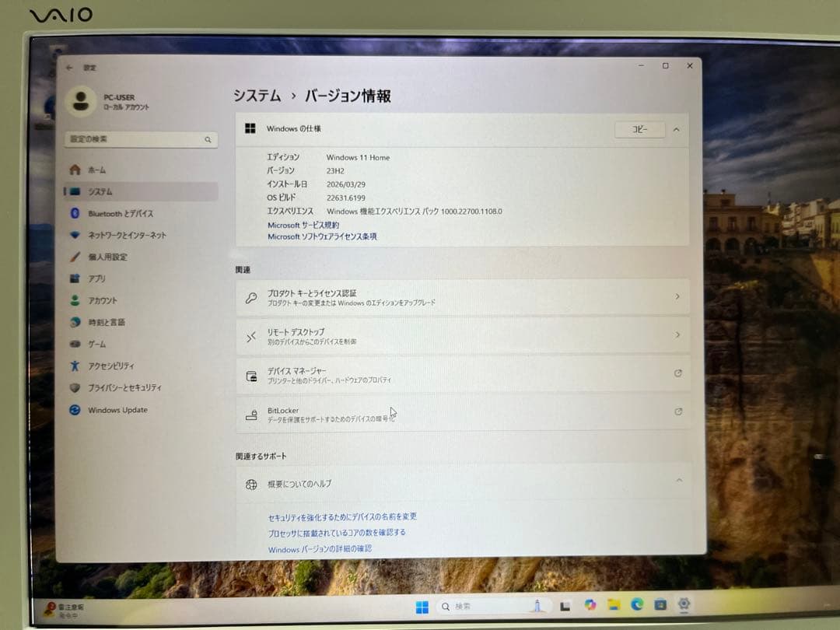Go to 個人用設定 page
This screenshot has height=630, width=840.
coord(141,257)
